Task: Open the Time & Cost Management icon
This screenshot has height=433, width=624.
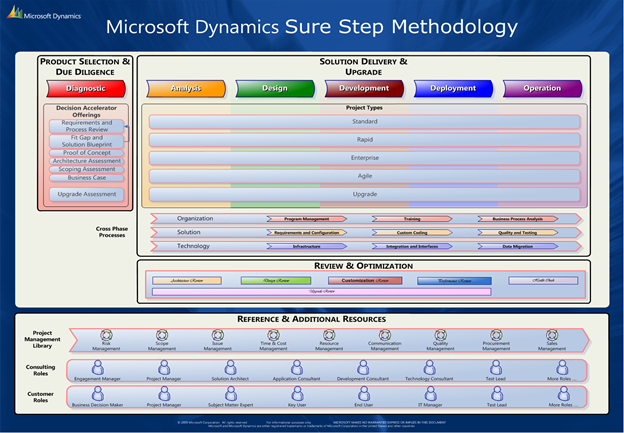Action: [273, 335]
